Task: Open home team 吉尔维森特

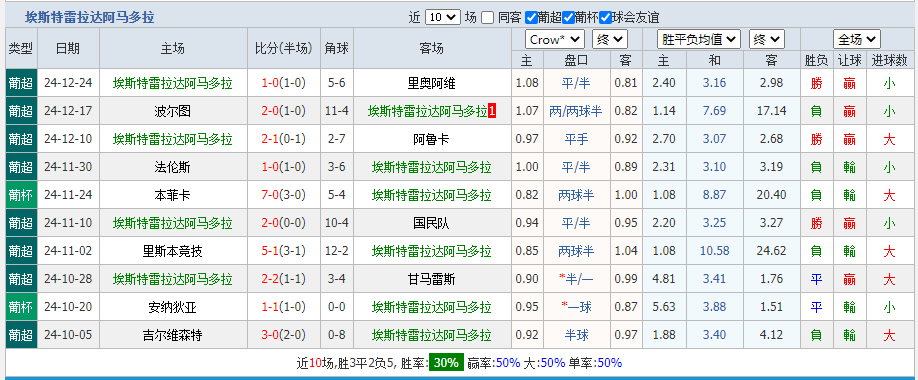Action: coord(173,335)
